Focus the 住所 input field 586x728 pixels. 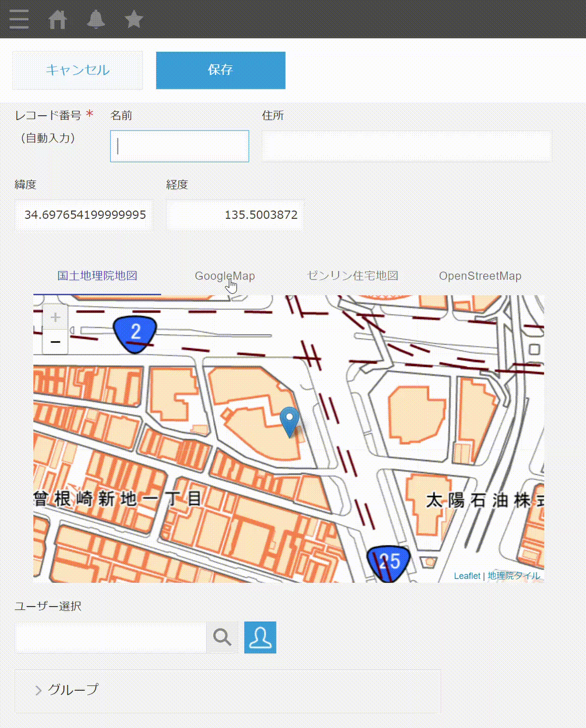pos(406,146)
